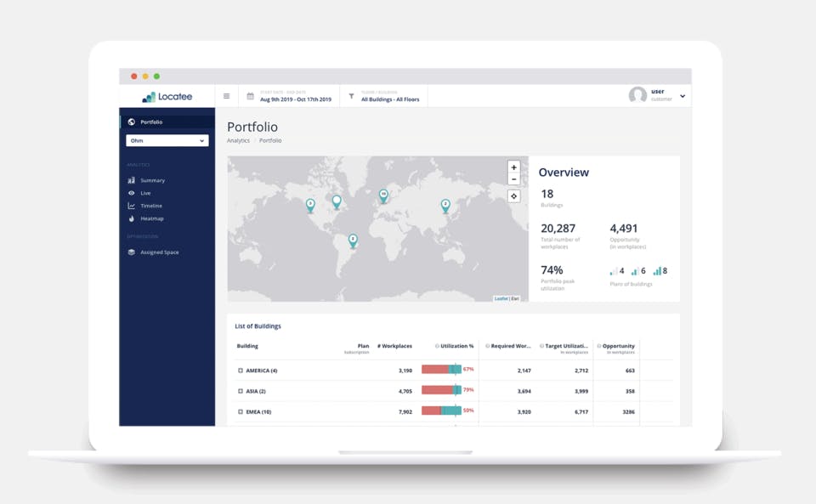
Task: Click the Locatee logo
Action: click(167, 97)
